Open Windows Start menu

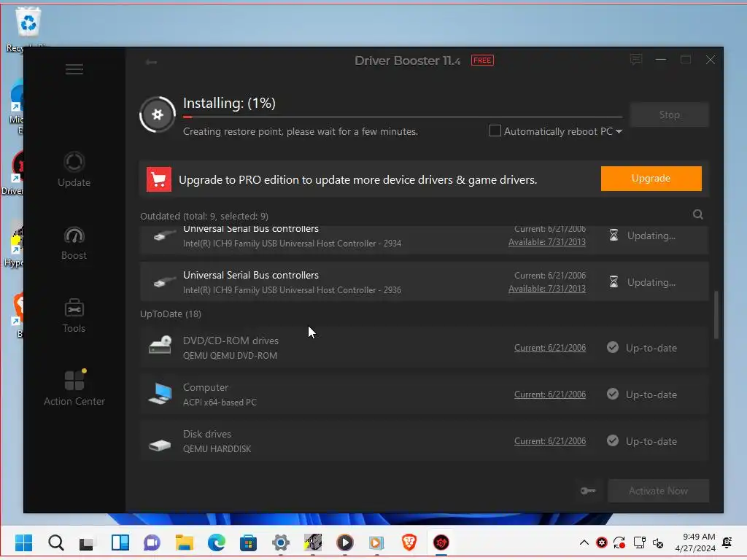click(x=23, y=542)
